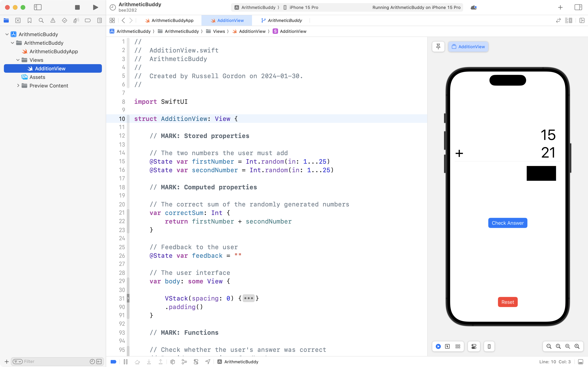Viewport: 588px width, 367px height.
Task: Collapse the Views folder in the navigator
Action: click(17, 60)
